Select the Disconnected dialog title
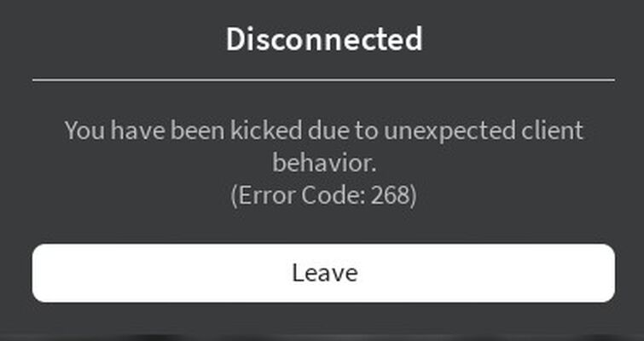 click(x=324, y=39)
